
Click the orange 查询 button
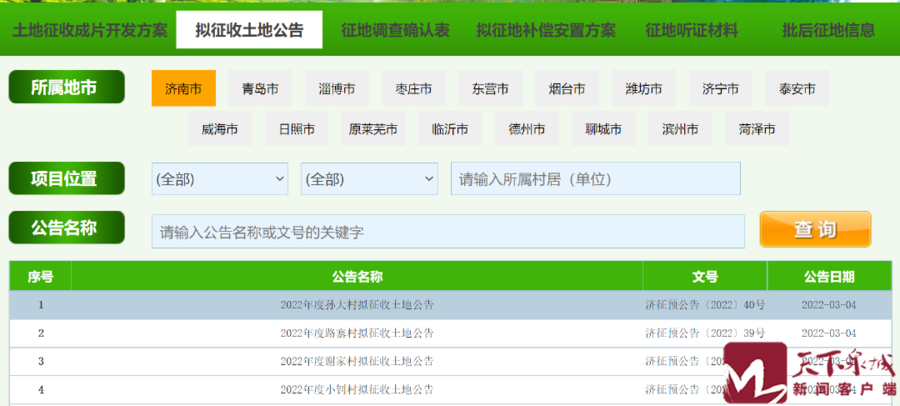tap(815, 229)
